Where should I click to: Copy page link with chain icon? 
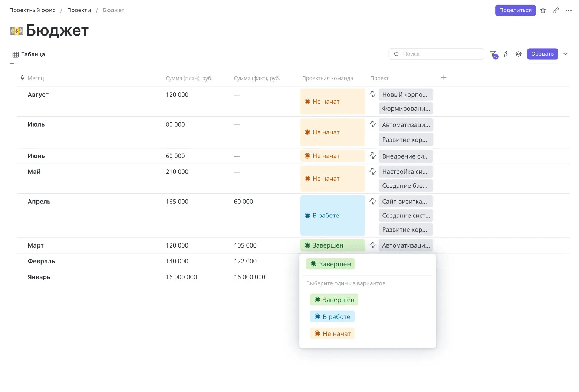(556, 10)
